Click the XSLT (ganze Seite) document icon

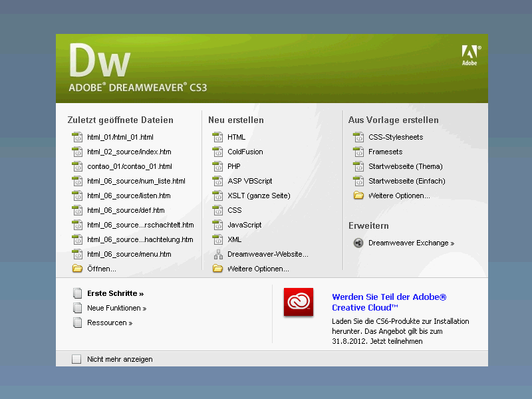point(217,196)
